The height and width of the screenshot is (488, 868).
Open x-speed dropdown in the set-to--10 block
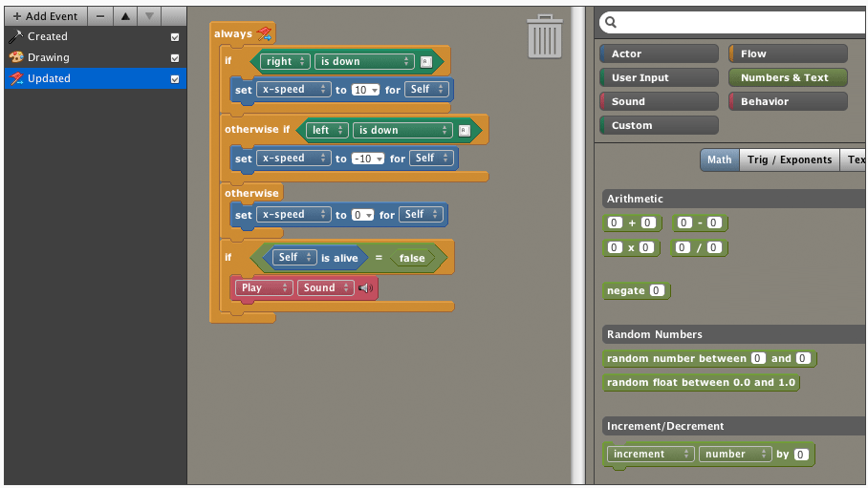click(x=293, y=158)
